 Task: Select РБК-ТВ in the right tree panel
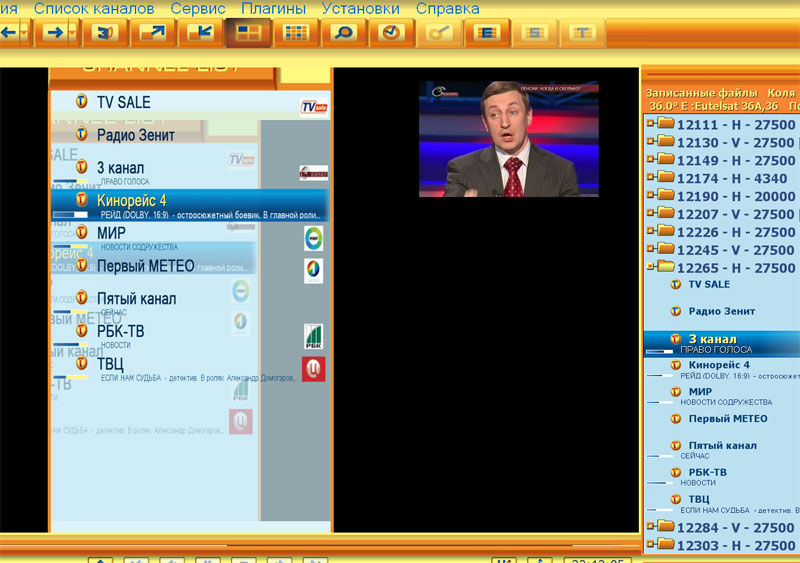click(707, 472)
